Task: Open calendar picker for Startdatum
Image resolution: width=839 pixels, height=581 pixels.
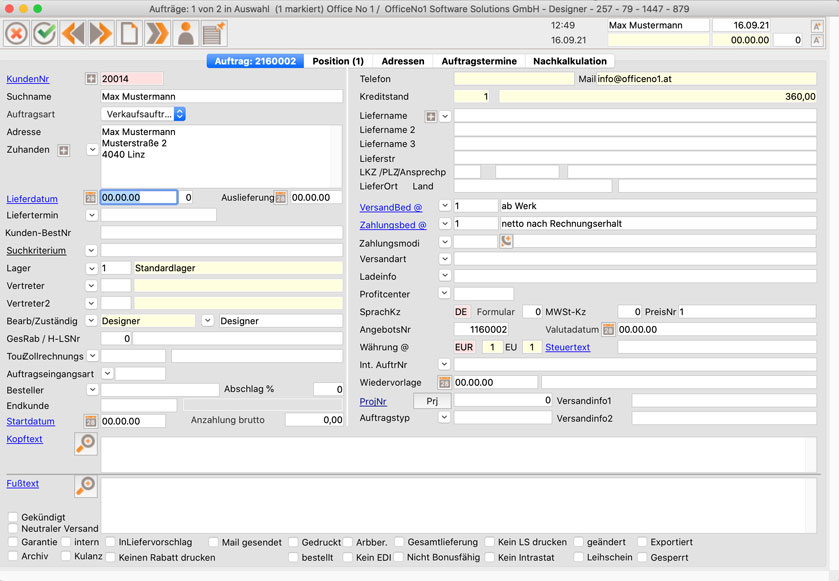Action: pos(90,422)
